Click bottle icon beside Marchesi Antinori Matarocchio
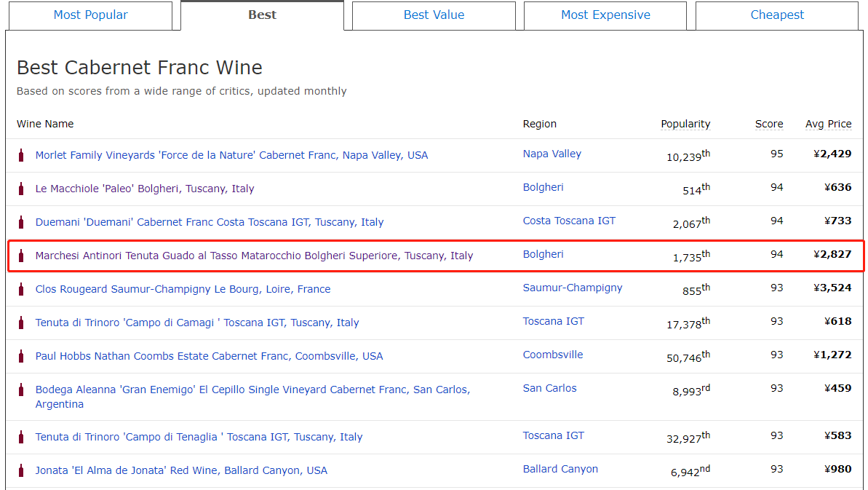This screenshot has height=490, width=868. pyautogui.click(x=21, y=256)
